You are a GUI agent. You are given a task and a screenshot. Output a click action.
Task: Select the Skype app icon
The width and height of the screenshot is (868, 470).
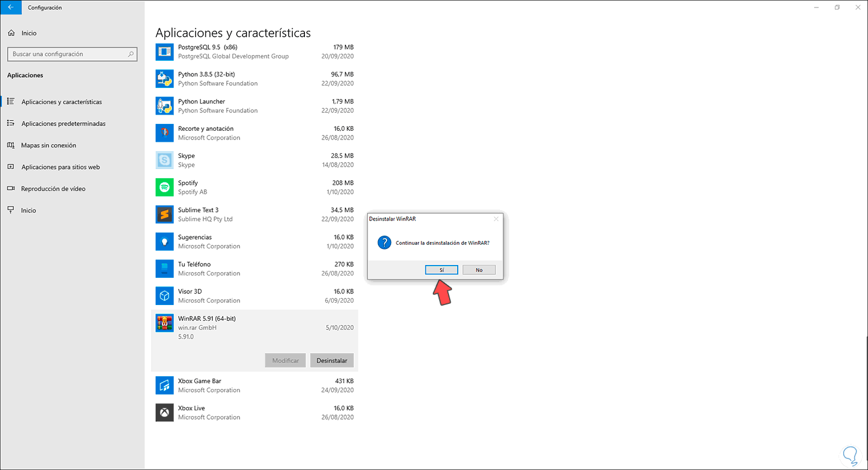165,160
